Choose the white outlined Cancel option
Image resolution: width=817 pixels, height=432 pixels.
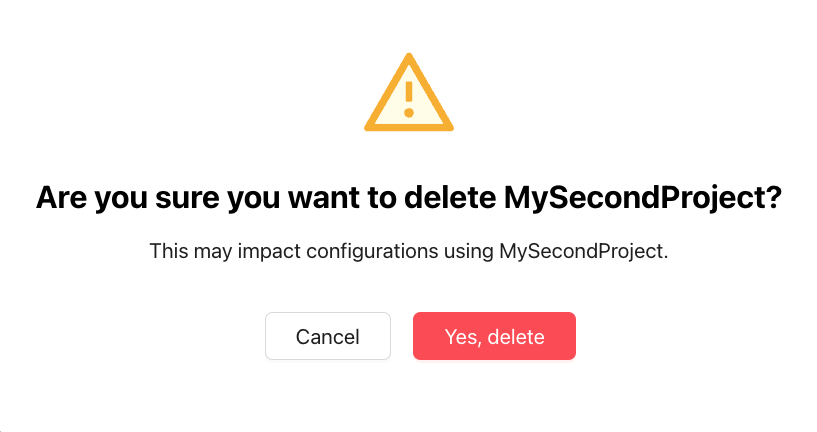(328, 336)
